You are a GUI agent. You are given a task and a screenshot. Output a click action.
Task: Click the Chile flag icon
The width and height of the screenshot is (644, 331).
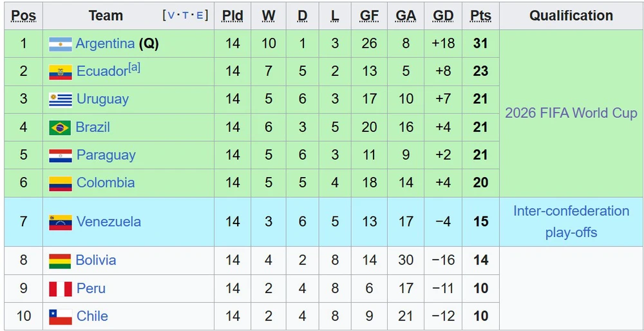tap(61, 317)
